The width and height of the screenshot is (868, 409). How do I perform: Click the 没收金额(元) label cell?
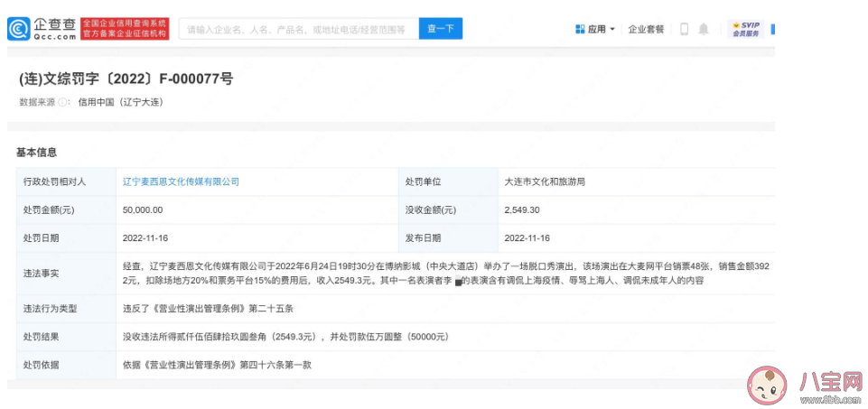coord(448,210)
